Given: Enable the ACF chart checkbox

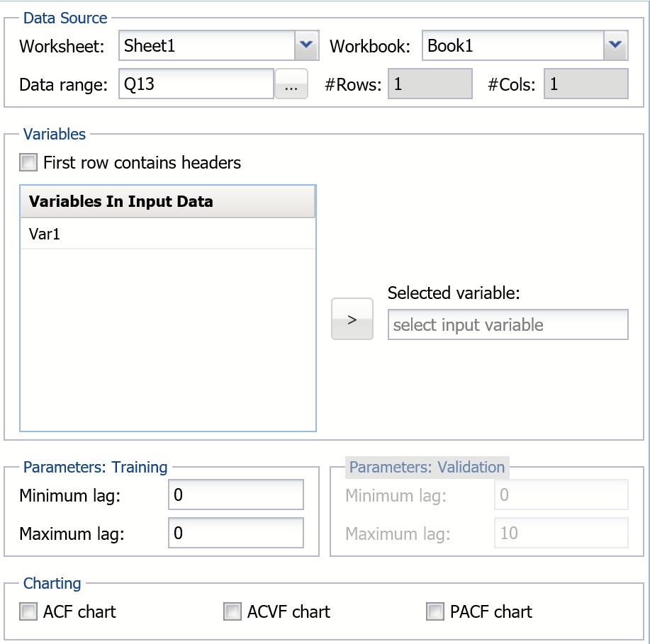Looking at the screenshot, I should (29, 612).
